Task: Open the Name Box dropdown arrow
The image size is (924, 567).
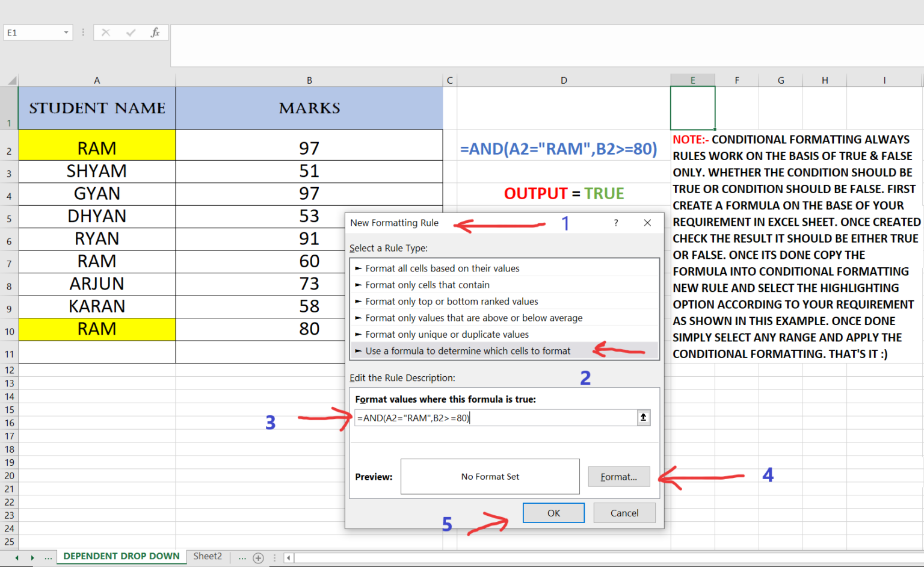Action: point(66,33)
